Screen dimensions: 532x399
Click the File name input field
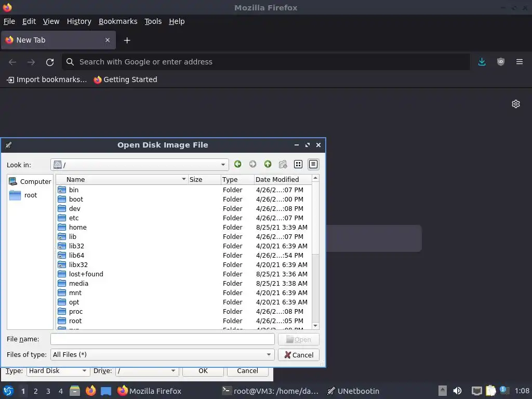point(163,339)
